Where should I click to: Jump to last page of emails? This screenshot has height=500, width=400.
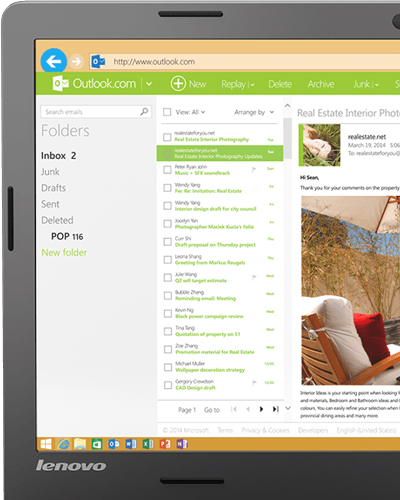275,409
